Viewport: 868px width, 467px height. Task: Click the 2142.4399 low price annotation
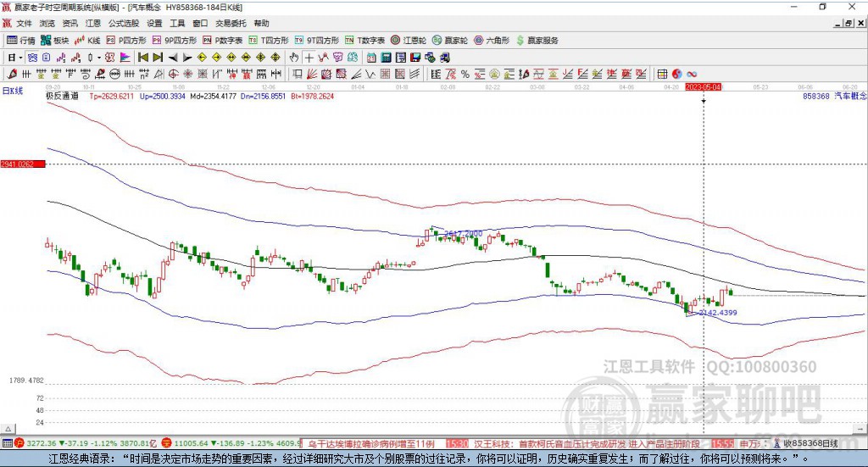pyautogui.click(x=718, y=313)
